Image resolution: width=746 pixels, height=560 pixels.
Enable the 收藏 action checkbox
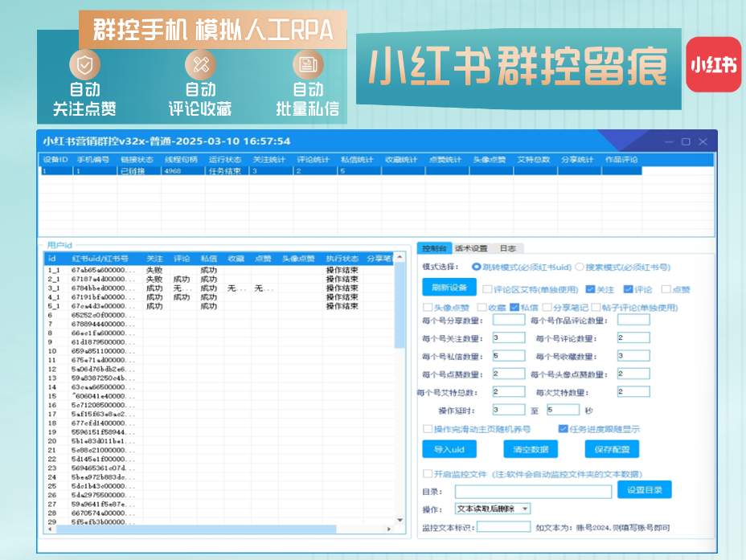tap(482, 308)
